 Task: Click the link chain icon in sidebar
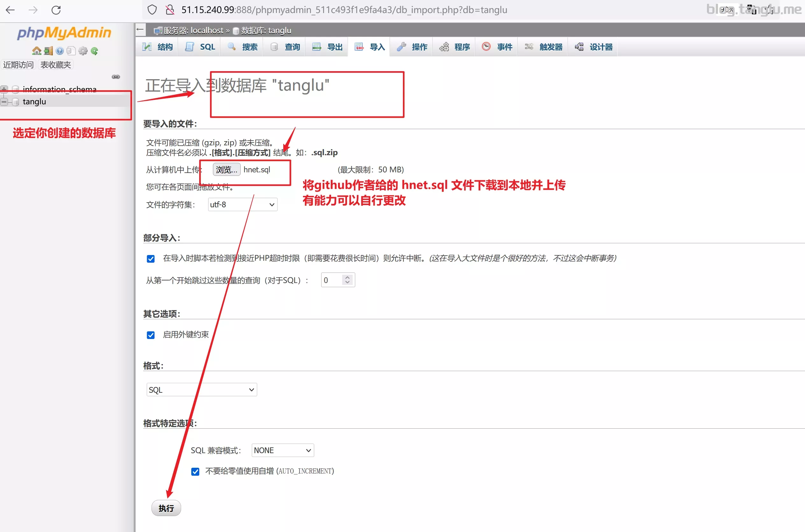116,77
